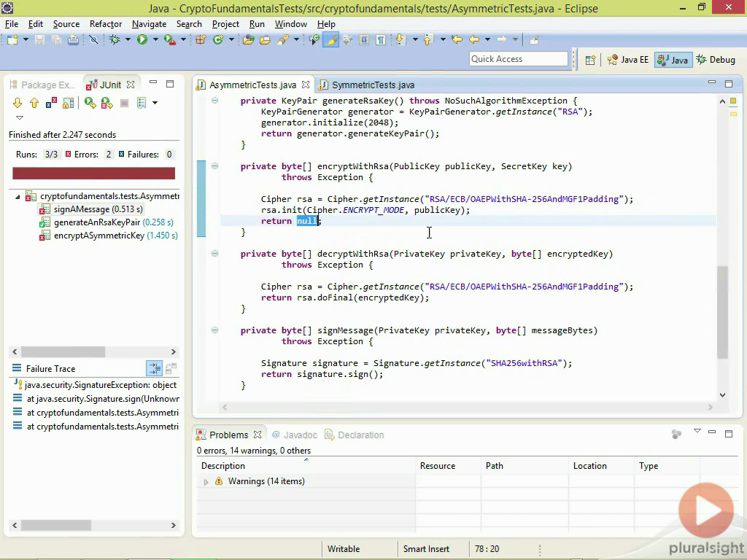Select the Java perspective button
Viewport: 747px width, 560px height.
(x=673, y=60)
